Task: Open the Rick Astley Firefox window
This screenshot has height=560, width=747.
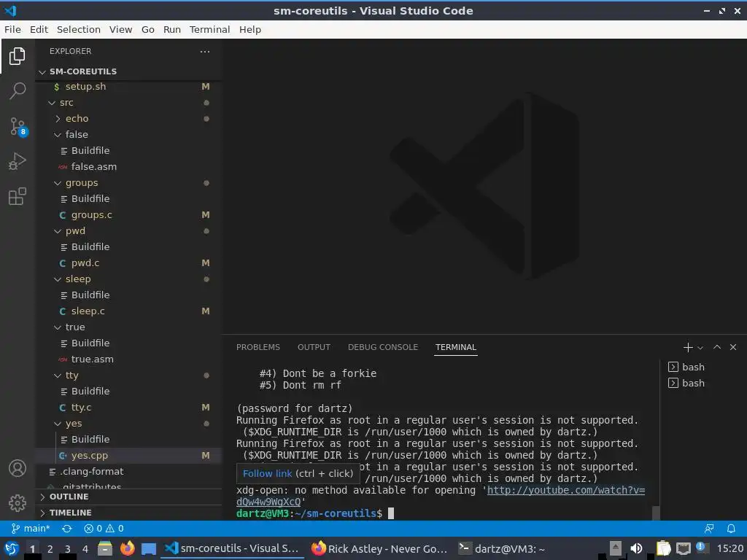Action: [x=379, y=548]
